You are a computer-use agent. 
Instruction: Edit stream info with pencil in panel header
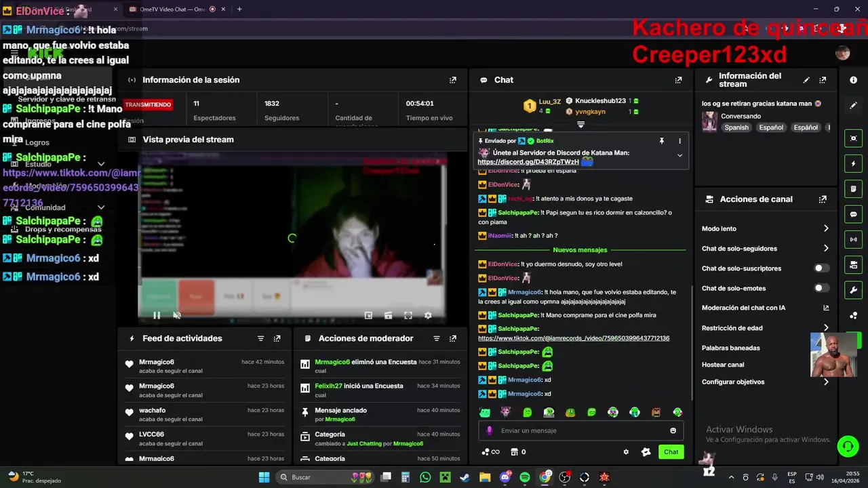pos(806,80)
